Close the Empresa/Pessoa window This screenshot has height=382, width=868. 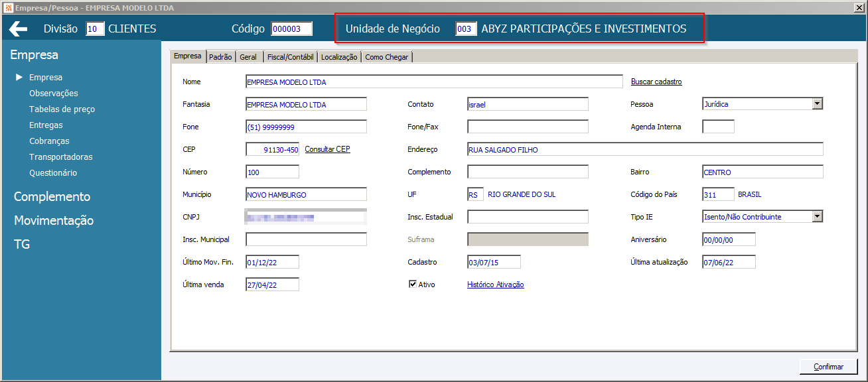click(x=859, y=7)
